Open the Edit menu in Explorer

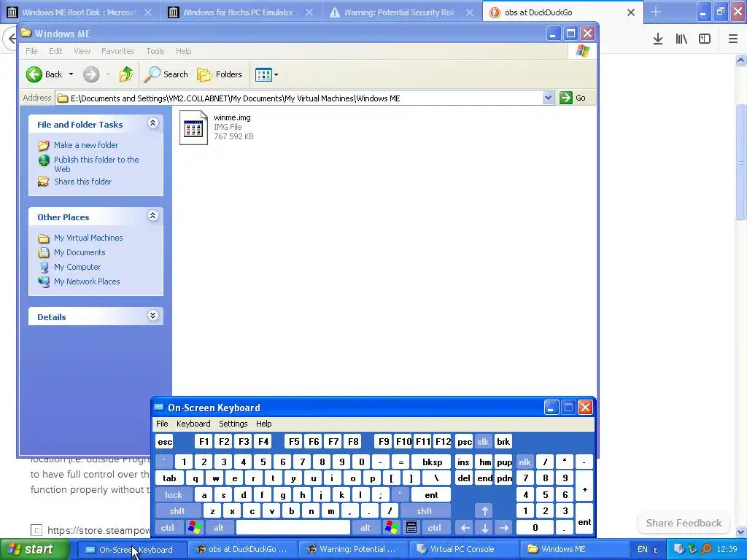click(x=55, y=51)
